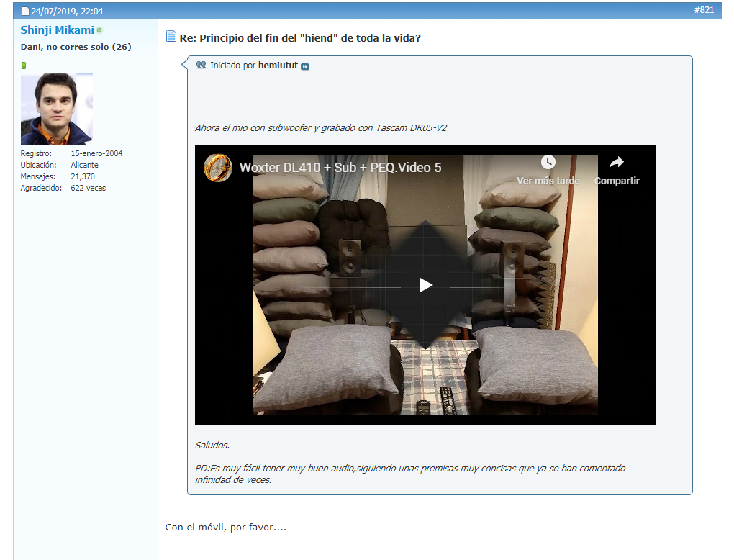The image size is (734, 560).
Task: Click the user title Dani, no corres solo (26)
Action: coord(76,47)
